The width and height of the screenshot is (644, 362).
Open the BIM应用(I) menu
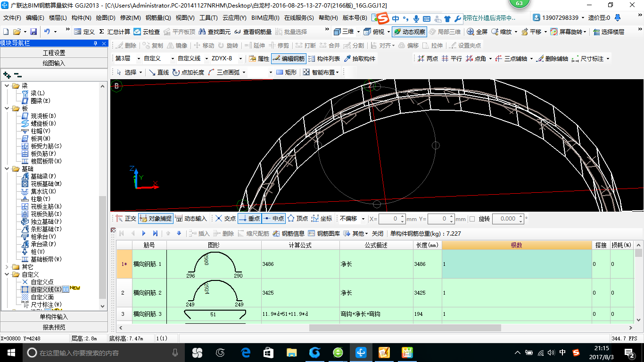click(x=265, y=18)
